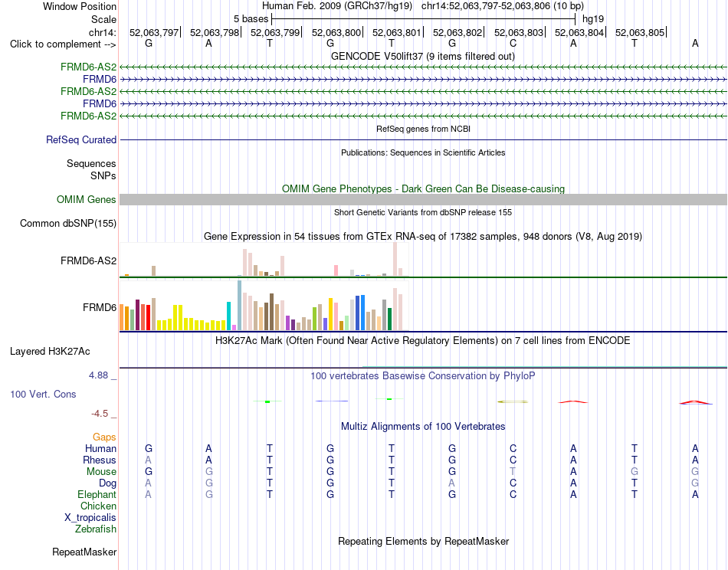This screenshot has width=728, height=570.
Task: Click the 'Dog' alignment row label
Action: click(108, 483)
